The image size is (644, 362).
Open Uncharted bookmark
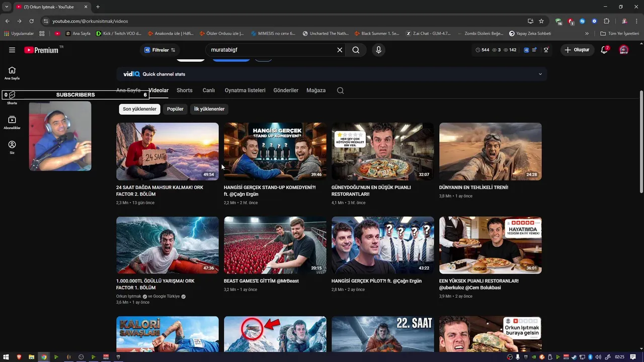[326, 34]
